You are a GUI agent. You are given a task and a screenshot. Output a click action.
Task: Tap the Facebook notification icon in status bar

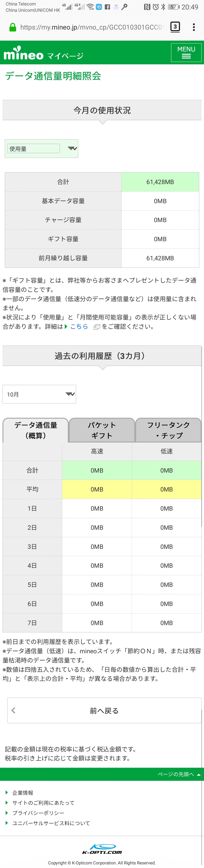[x=107, y=7]
